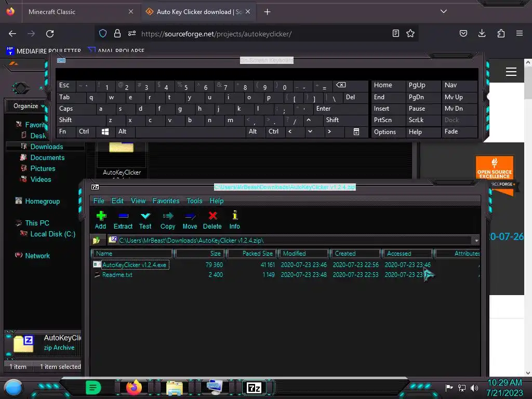Toggle right Shift on on-screen keyboard
The image size is (532, 399).
[x=345, y=120]
